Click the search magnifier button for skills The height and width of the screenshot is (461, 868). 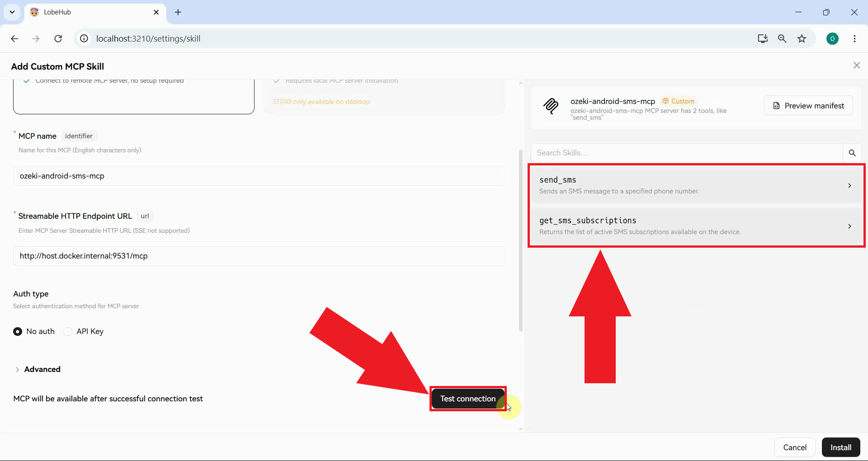tap(852, 153)
